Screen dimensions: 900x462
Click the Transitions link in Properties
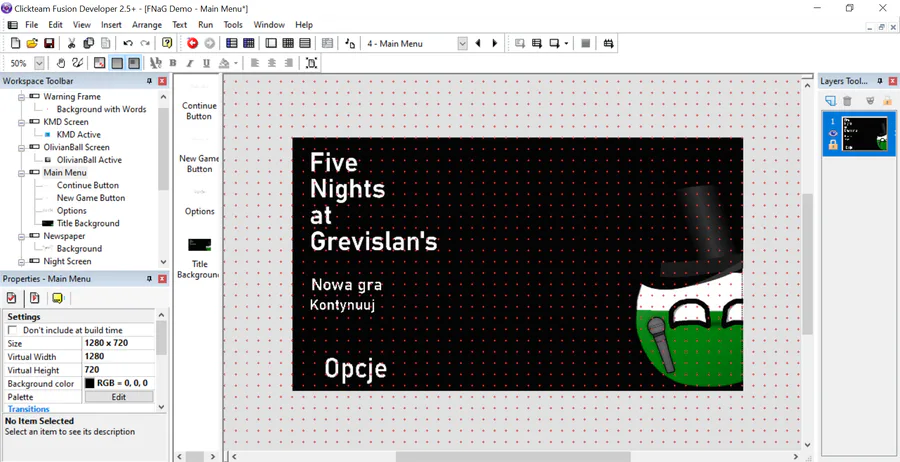tap(29, 409)
